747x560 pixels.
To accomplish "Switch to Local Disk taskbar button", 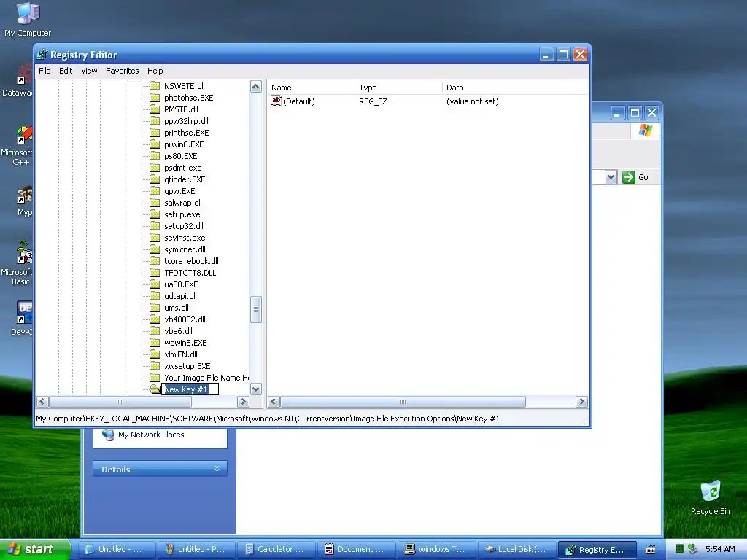I will (516, 549).
